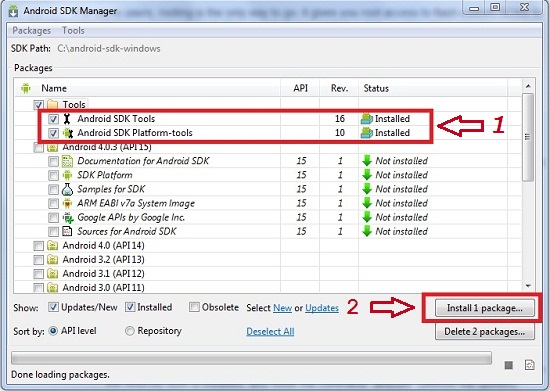The image size is (550, 391).
Task: Click the Install 1 package button
Action: pyautogui.click(x=485, y=308)
